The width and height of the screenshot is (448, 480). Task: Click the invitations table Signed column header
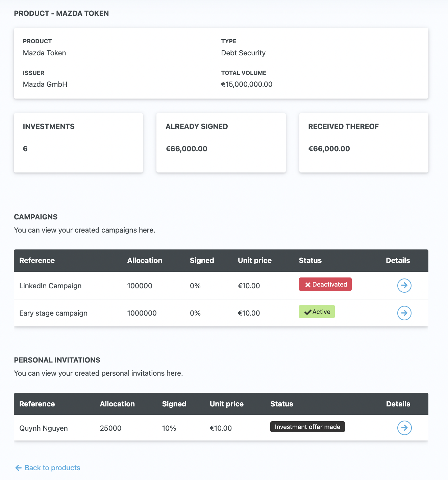174,404
